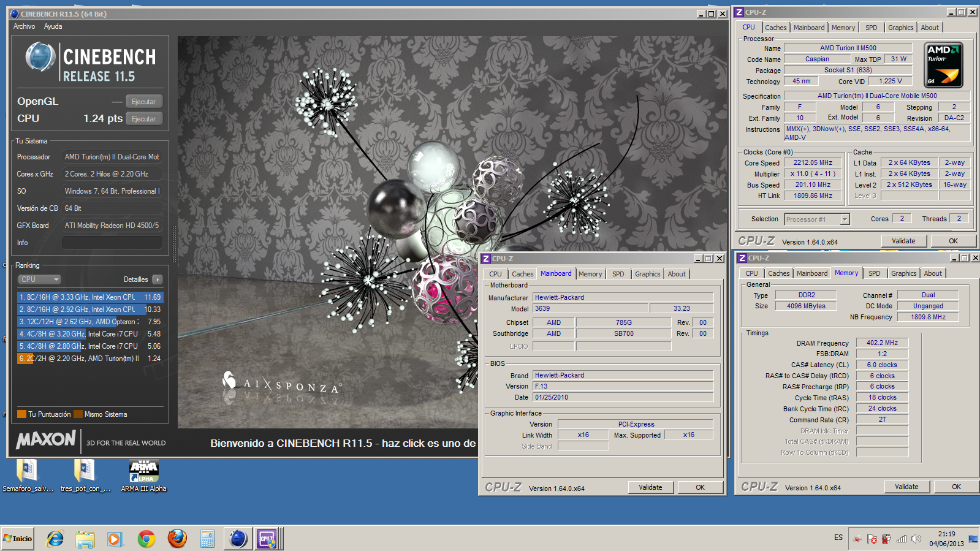Click Validate in Mainboard CPU-Z window
The image size is (980, 551).
point(650,487)
